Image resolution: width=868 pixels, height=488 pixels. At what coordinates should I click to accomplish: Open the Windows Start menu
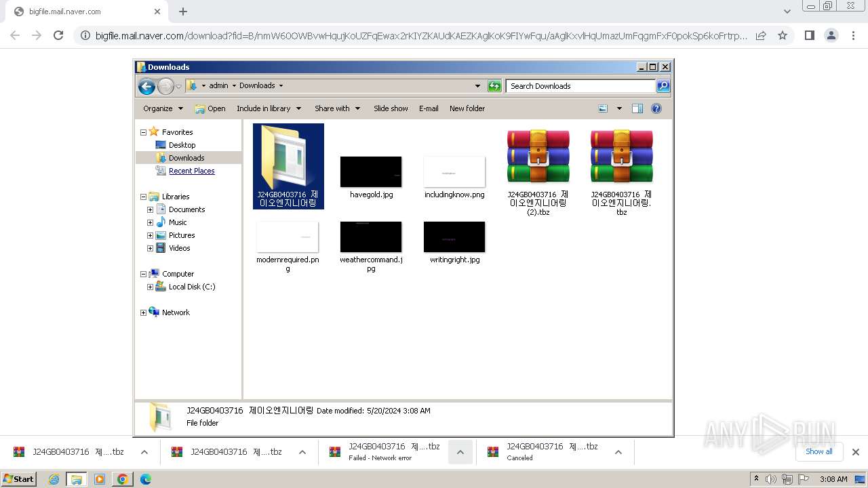click(19, 479)
